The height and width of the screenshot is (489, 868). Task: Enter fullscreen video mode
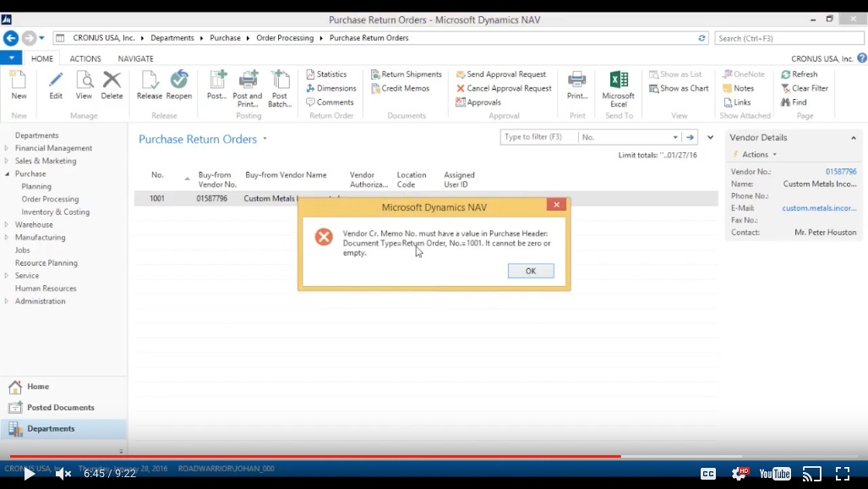843,474
